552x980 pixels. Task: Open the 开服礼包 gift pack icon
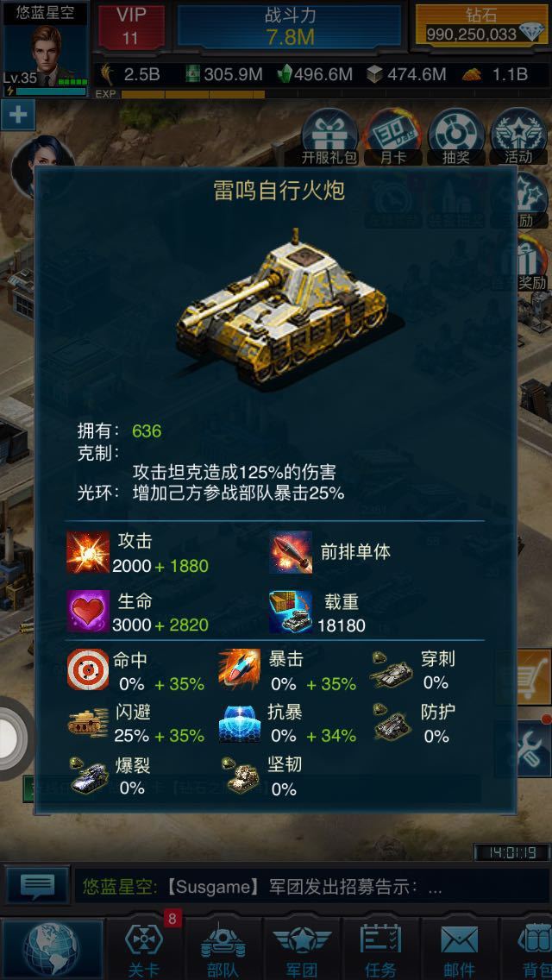pos(329,136)
